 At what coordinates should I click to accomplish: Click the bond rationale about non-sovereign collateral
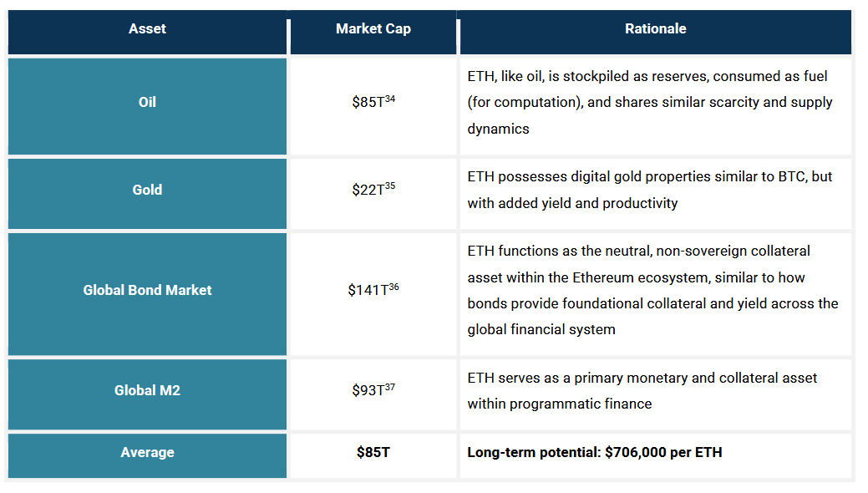tap(652, 290)
